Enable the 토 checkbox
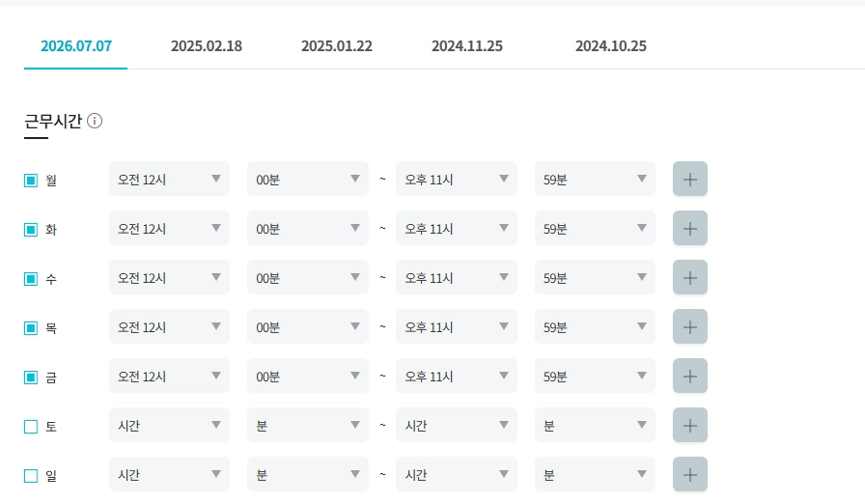The height and width of the screenshot is (504, 865). [31, 427]
